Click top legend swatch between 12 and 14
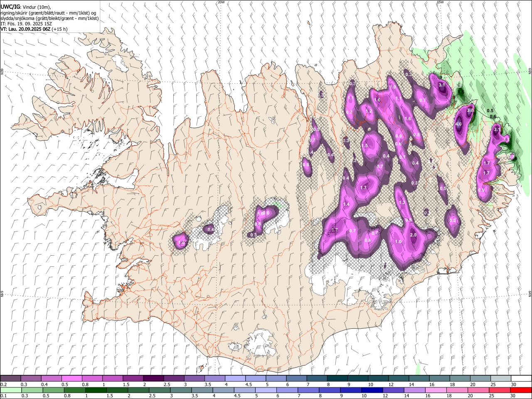532x399 pixels. (399, 378)
